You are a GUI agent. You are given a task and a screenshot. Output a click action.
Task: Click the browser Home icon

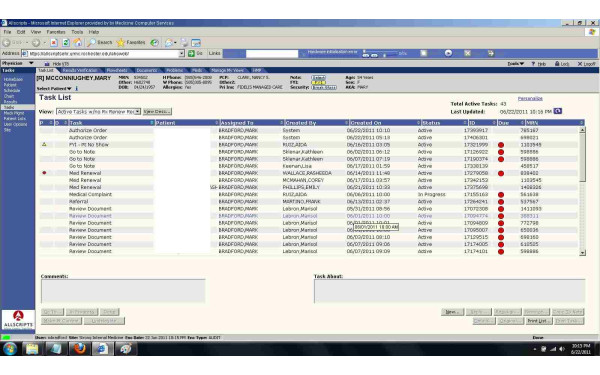tap(78, 42)
